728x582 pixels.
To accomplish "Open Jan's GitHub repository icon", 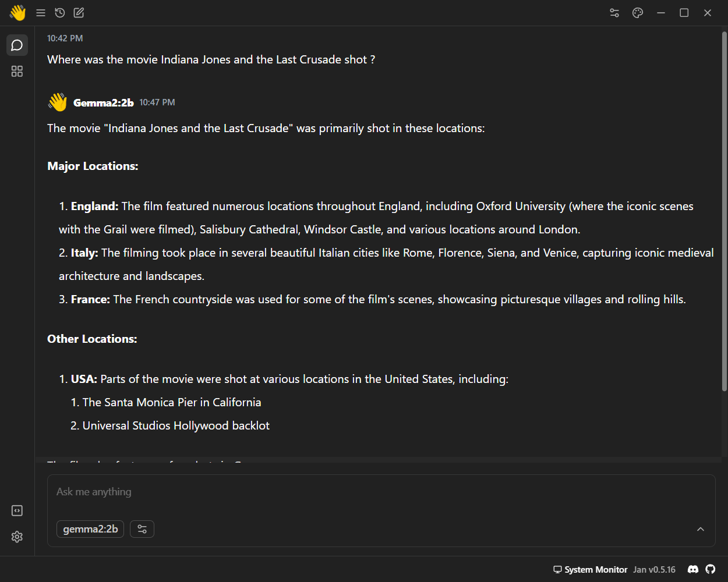I will [711, 569].
